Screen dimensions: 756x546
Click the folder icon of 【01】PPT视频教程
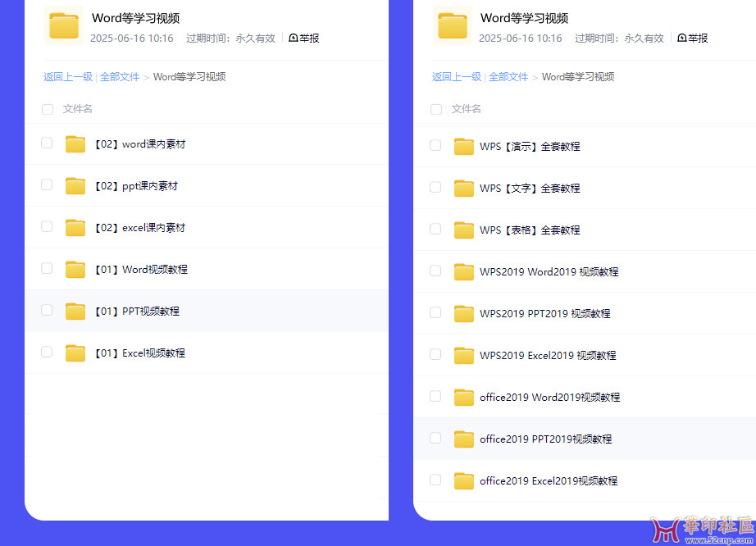(75, 312)
